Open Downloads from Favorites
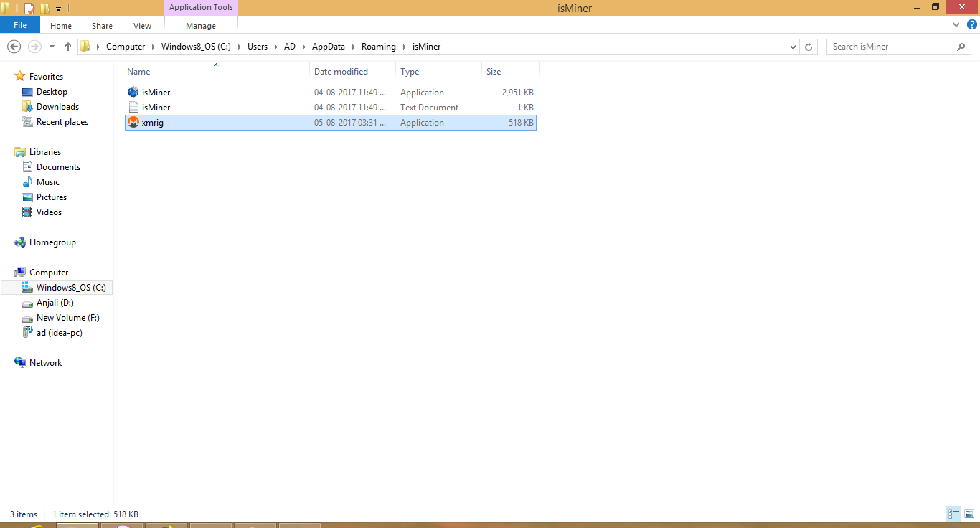The image size is (980, 528). point(57,107)
